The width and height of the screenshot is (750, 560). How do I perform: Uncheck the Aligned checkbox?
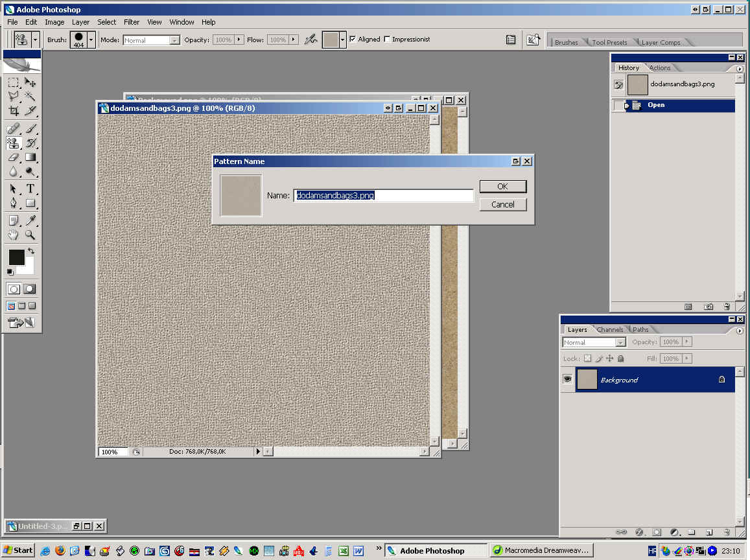click(x=353, y=40)
